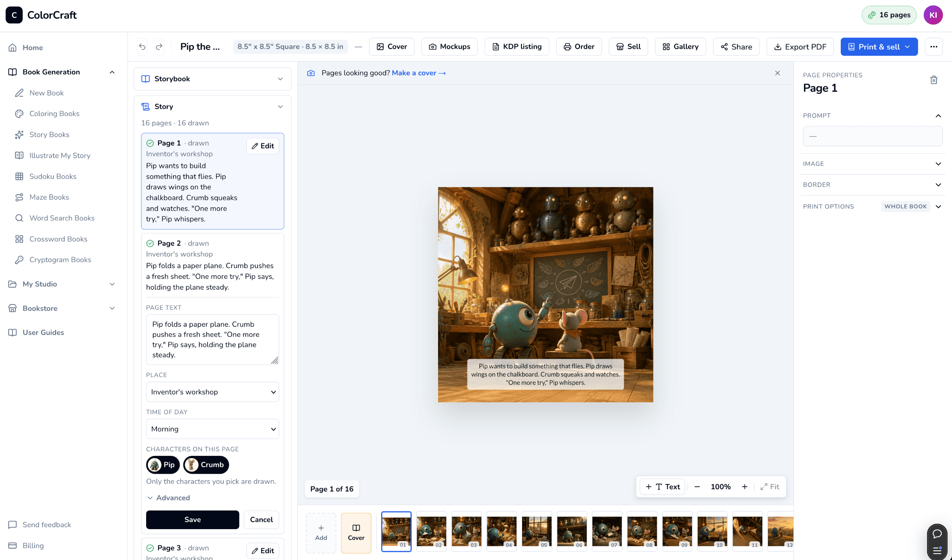Click the Share button
This screenshot has width=952, height=560.
736,46
